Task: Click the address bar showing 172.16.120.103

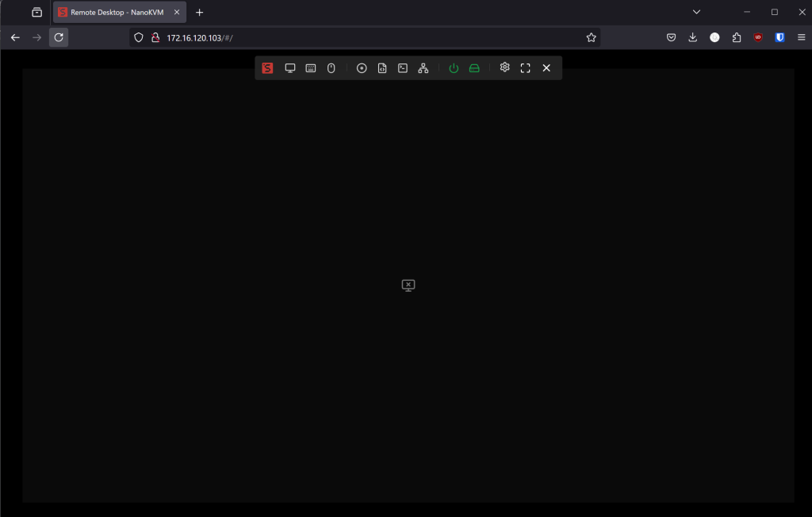Action: click(x=365, y=37)
